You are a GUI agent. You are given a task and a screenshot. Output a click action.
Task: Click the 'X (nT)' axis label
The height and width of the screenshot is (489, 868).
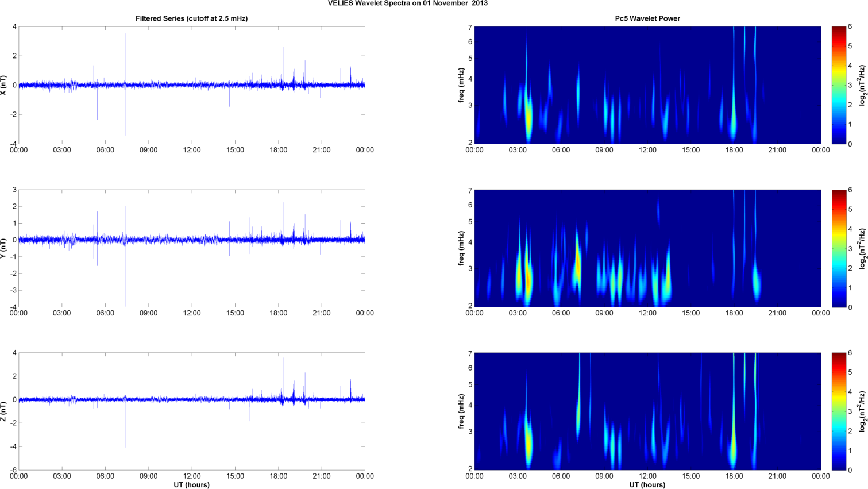(4, 85)
